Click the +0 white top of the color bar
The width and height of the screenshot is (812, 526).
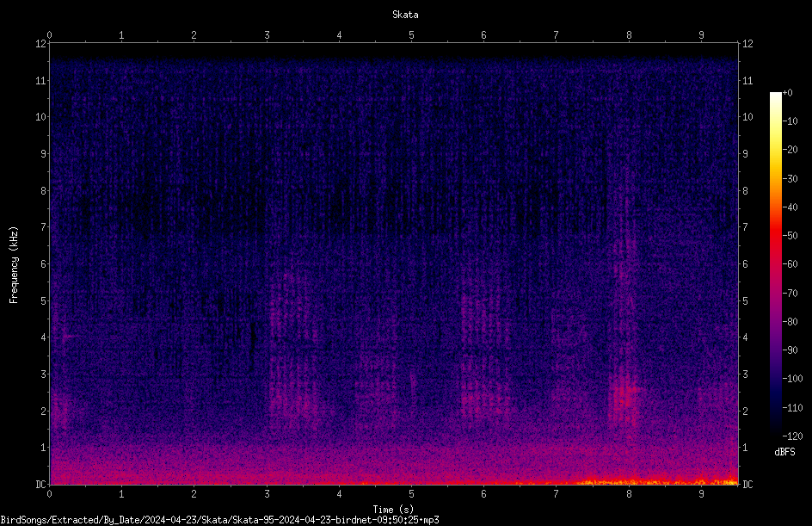coord(775,94)
